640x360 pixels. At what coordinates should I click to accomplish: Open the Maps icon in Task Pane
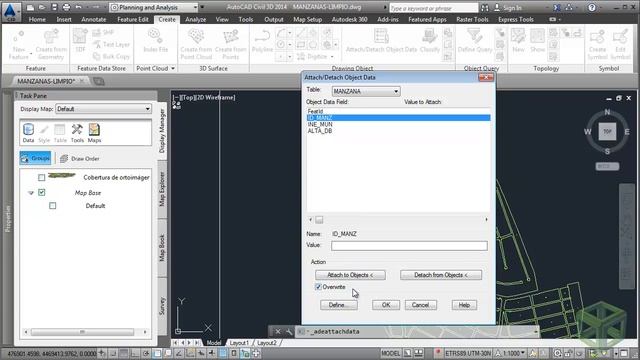pyautogui.click(x=94, y=133)
